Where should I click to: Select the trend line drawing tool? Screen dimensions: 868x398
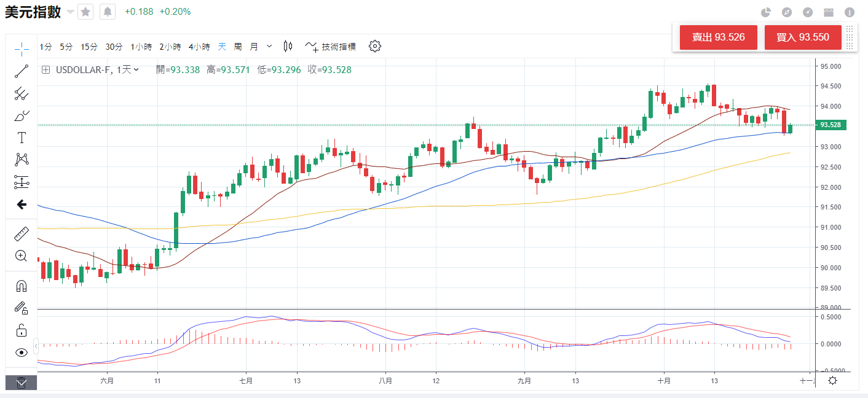(x=22, y=71)
